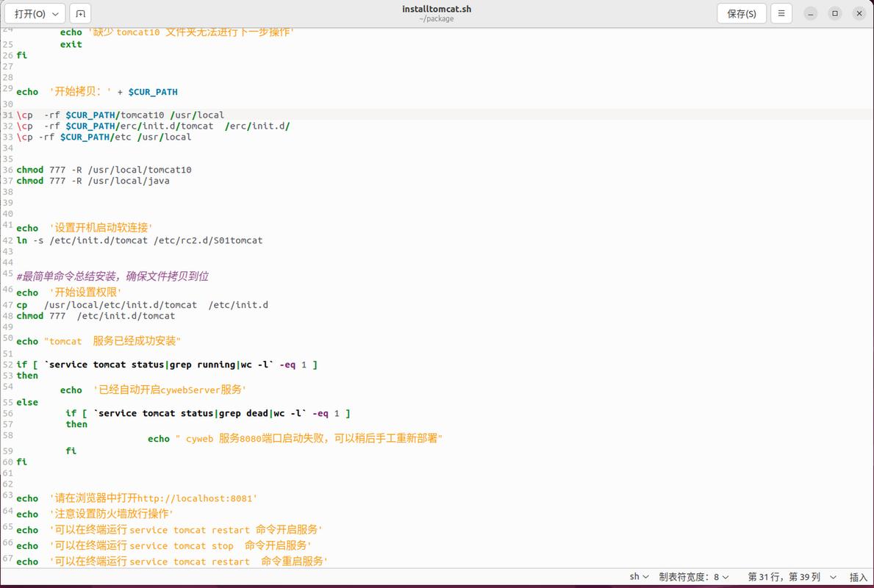Click the 'else' keyword on line 55

[27, 402]
